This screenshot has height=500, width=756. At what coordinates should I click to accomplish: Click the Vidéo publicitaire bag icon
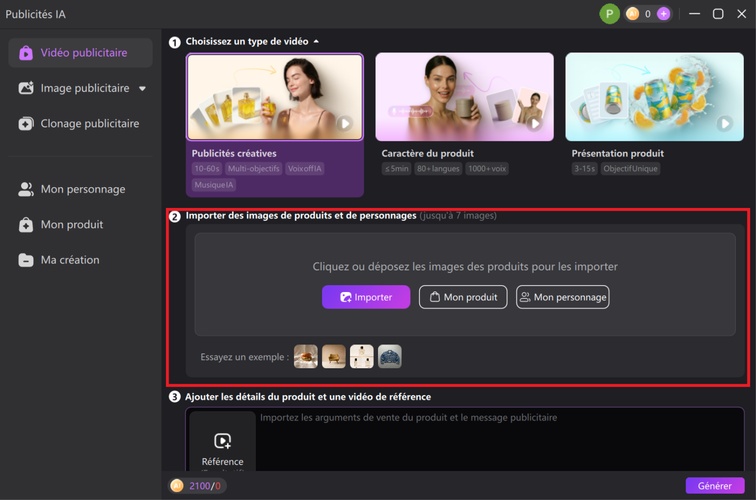26,53
